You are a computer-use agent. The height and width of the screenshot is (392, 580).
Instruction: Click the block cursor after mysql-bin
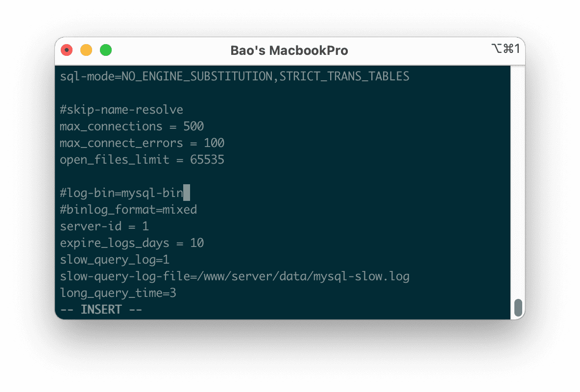click(x=186, y=193)
